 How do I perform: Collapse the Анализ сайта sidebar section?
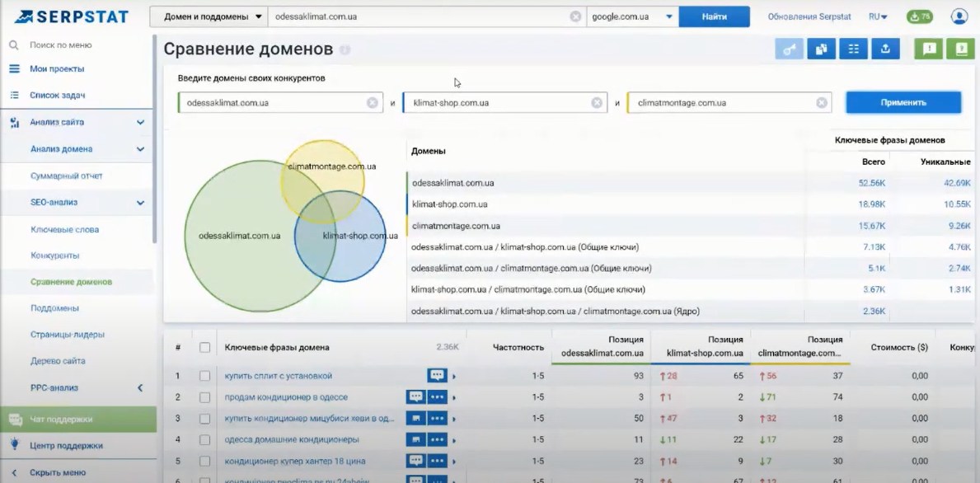[141, 123]
